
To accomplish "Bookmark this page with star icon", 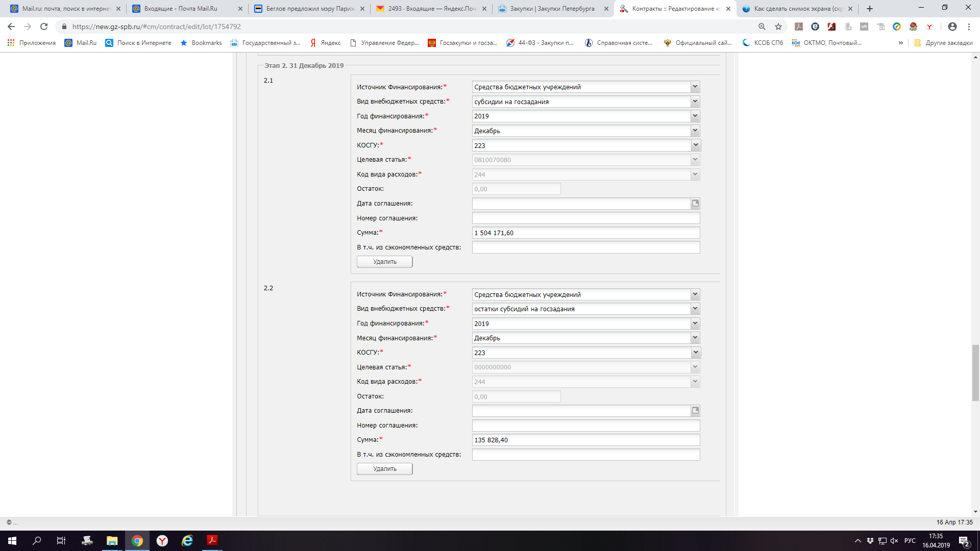I will point(778,27).
